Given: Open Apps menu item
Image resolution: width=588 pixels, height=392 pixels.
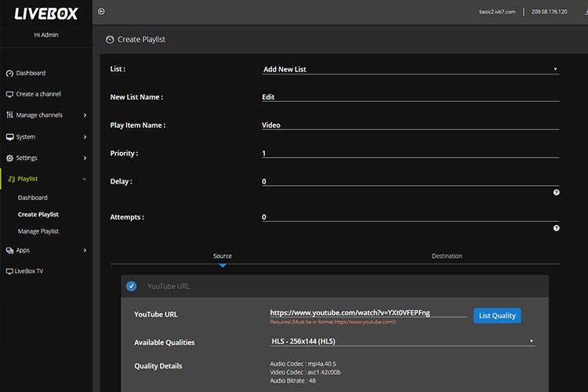Looking at the screenshot, I should point(23,250).
